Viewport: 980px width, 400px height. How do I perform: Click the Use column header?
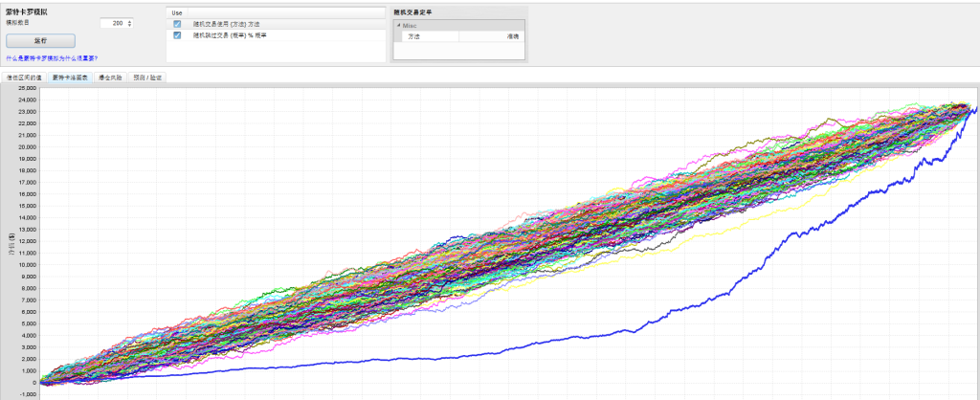click(x=177, y=12)
